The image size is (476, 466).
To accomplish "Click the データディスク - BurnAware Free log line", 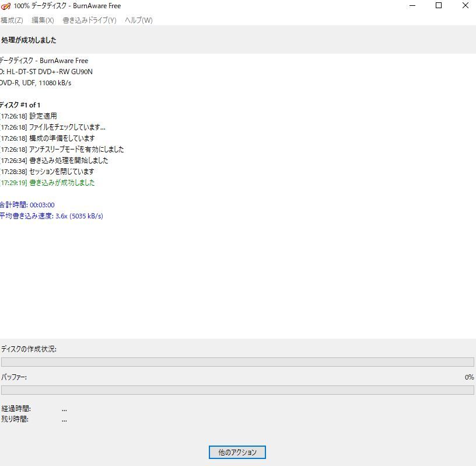I will tap(44, 61).
